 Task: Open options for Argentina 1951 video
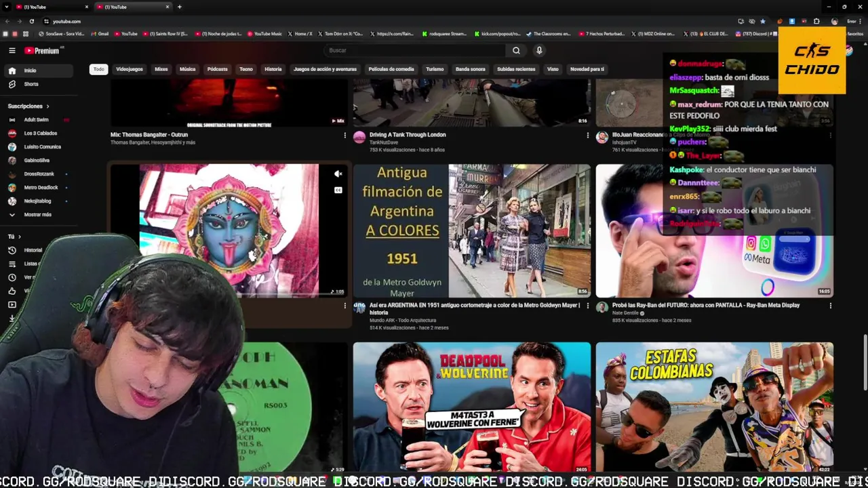coord(587,306)
